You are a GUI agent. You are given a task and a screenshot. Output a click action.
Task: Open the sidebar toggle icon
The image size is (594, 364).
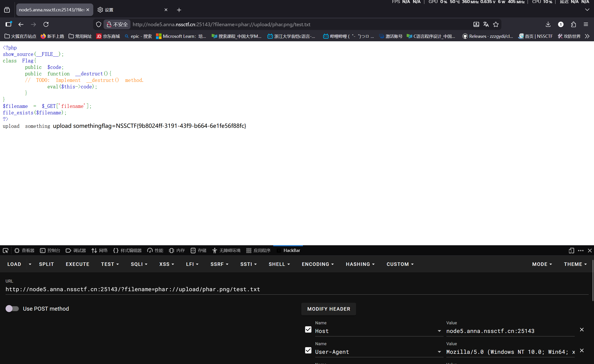pos(8,24)
